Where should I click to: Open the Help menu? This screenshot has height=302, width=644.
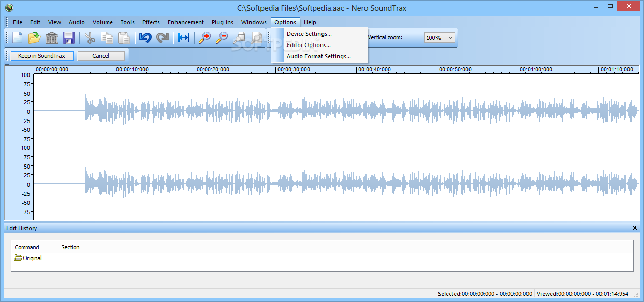310,22
